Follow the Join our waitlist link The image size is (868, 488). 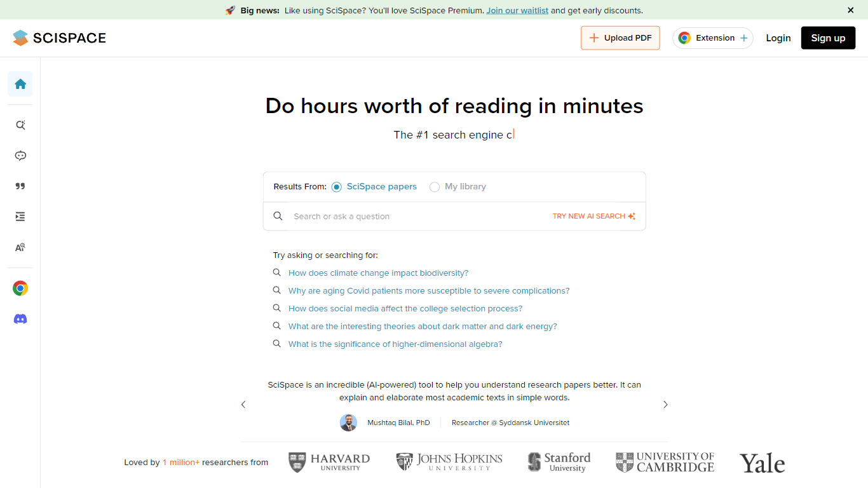click(x=517, y=10)
